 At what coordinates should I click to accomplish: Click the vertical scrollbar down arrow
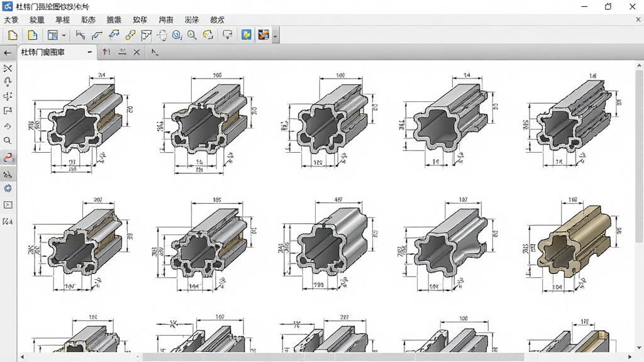click(x=639, y=348)
